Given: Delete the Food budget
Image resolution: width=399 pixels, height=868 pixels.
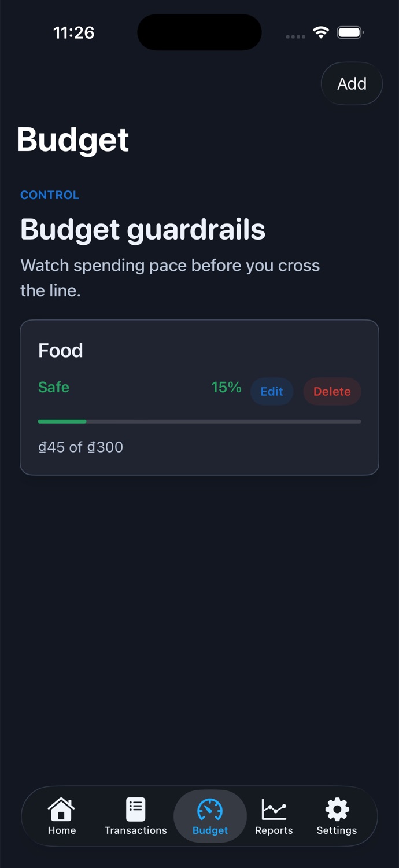Looking at the screenshot, I should point(332,392).
